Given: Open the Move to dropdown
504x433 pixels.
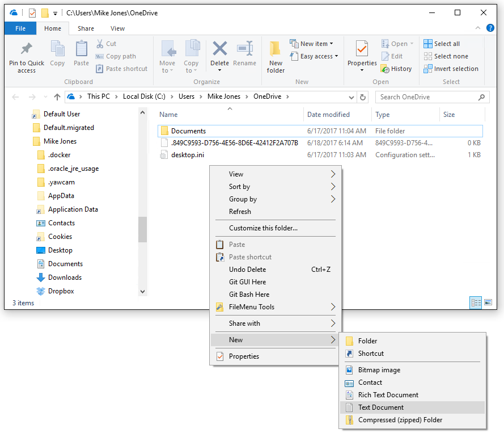Looking at the screenshot, I should click(x=167, y=66).
